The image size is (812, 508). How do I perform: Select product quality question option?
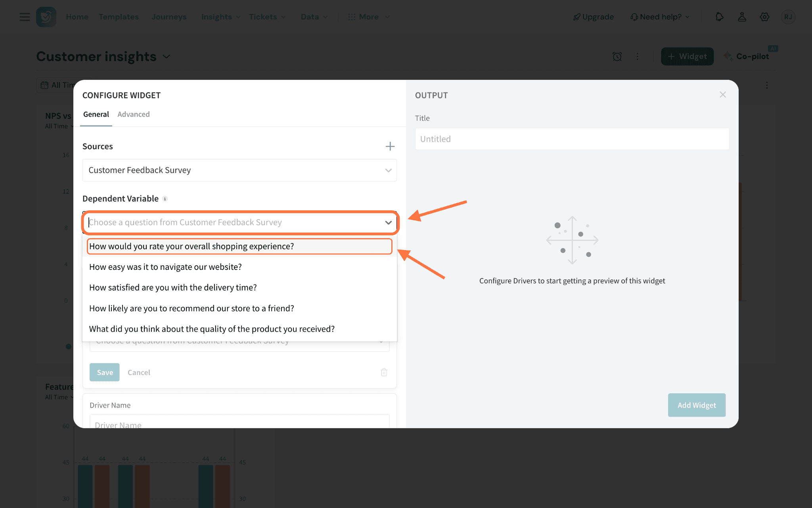point(239,329)
